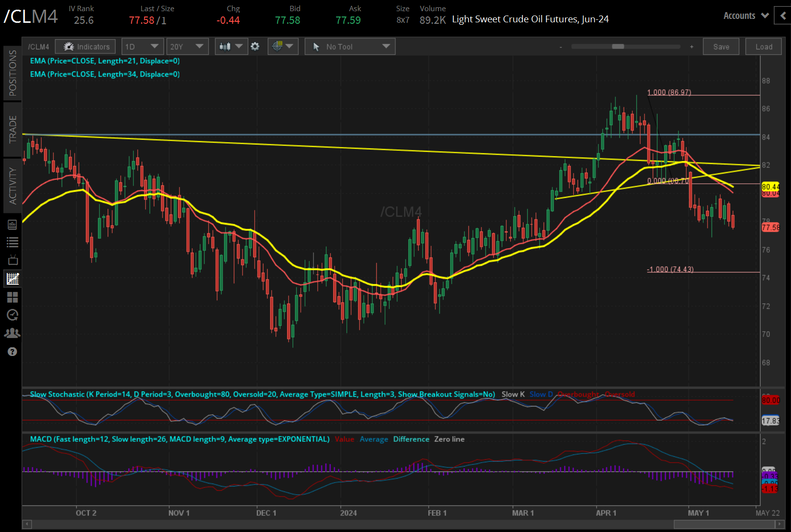Open the four-square grid dashboard icon
Image resolution: width=791 pixels, height=532 pixels.
(x=13, y=297)
